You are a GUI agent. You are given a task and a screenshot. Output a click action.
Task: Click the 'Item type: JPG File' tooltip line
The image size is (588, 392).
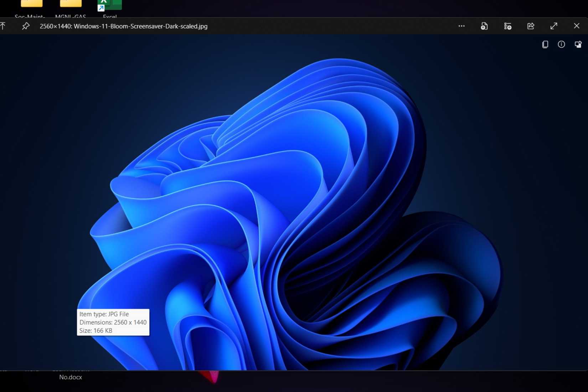[104, 314]
